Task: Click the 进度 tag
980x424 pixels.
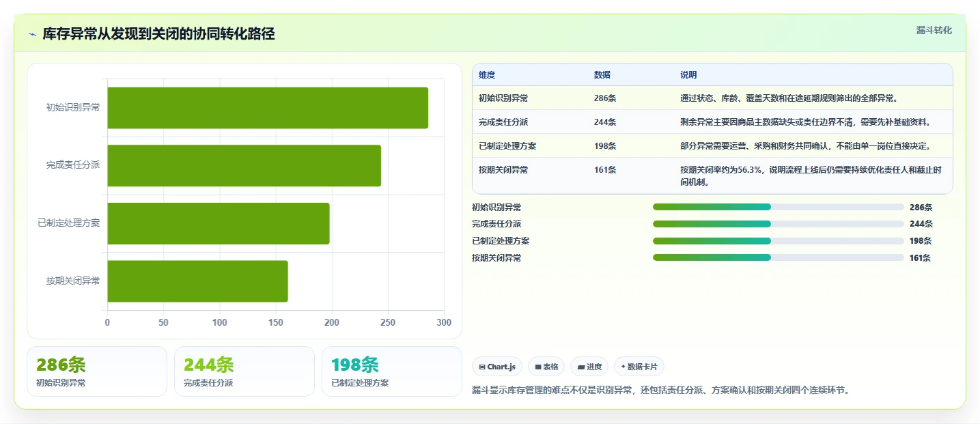Action: coord(589,367)
